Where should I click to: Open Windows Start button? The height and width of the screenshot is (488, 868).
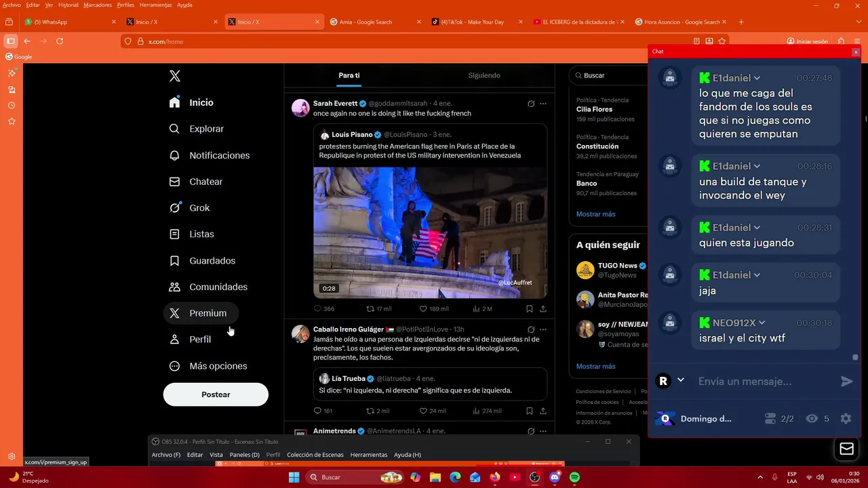(x=294, y=477)
